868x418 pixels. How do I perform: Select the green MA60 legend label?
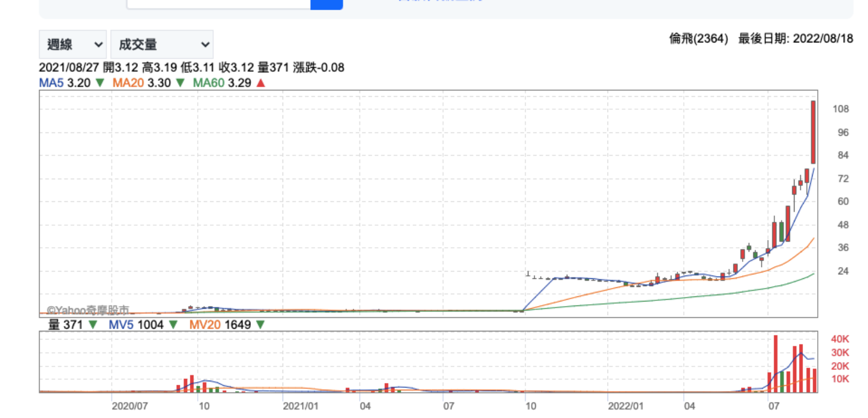point(208,83)
